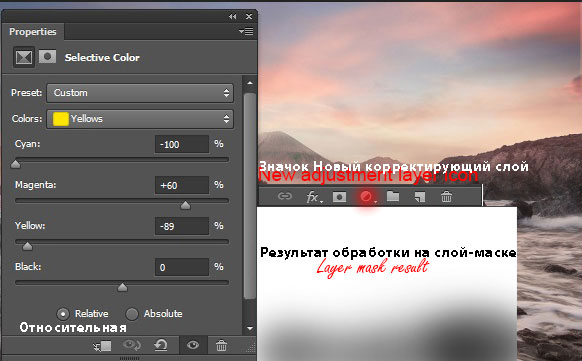Select the layer mask icon in Properties

[48, 57]
